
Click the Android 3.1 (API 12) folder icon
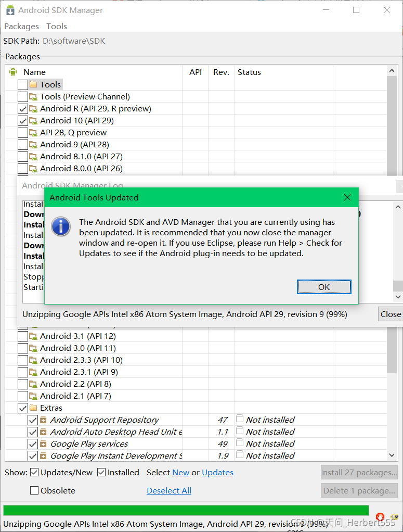(x=33, y=336)
